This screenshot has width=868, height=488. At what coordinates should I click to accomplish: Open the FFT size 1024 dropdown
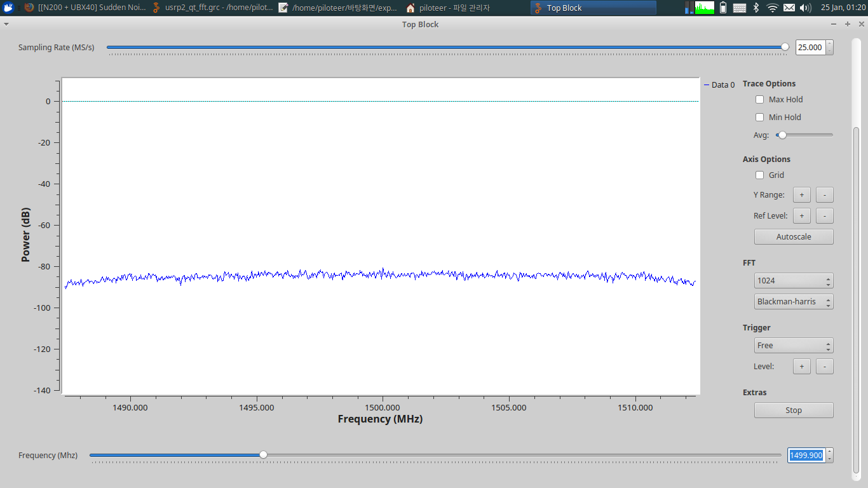pyautogui.click(x=793, y=281)
